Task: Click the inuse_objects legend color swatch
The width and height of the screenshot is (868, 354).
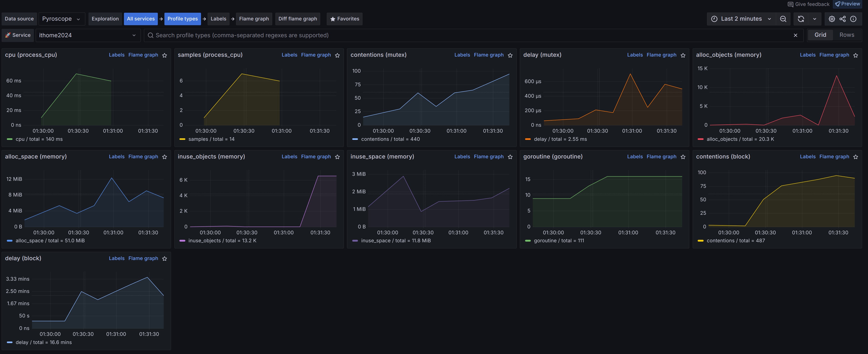Action: (182, 241)
